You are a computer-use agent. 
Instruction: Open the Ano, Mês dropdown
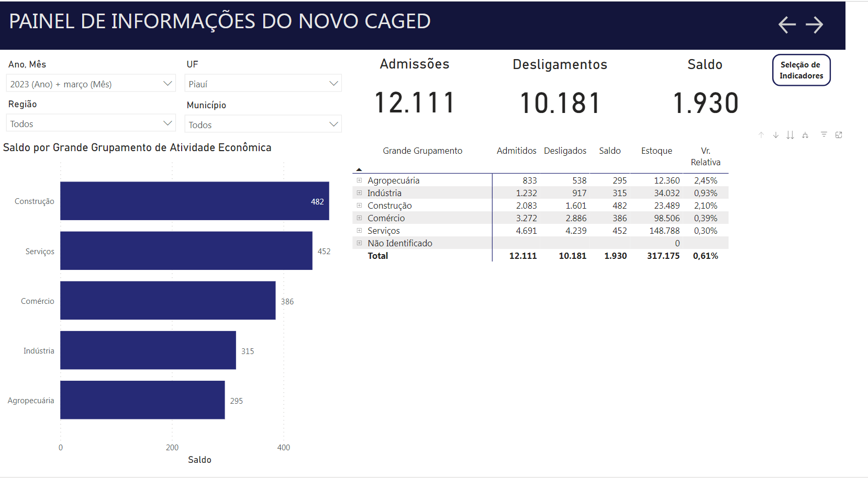[x=91, y=84]
